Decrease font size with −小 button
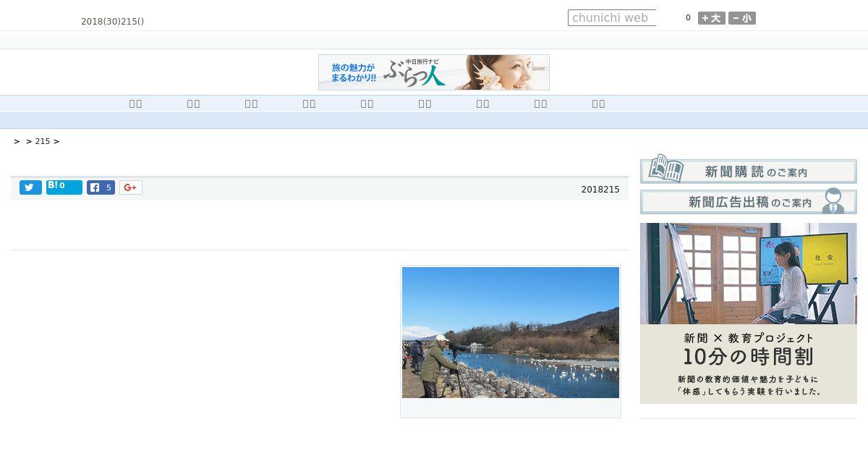This screenshot has height=456, width=868. [x=742, y=18]
